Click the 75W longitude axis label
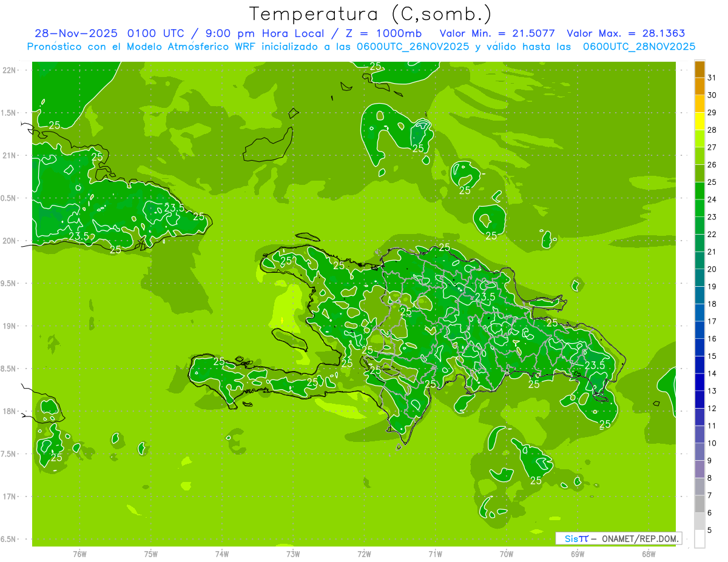728x562 pixels. (151, 554)
